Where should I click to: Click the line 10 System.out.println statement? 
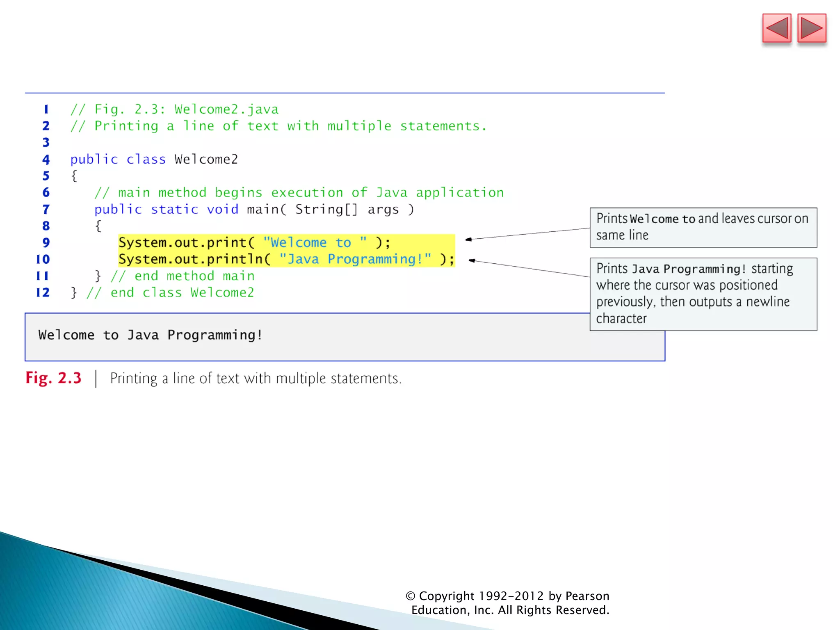coord(286,259)
